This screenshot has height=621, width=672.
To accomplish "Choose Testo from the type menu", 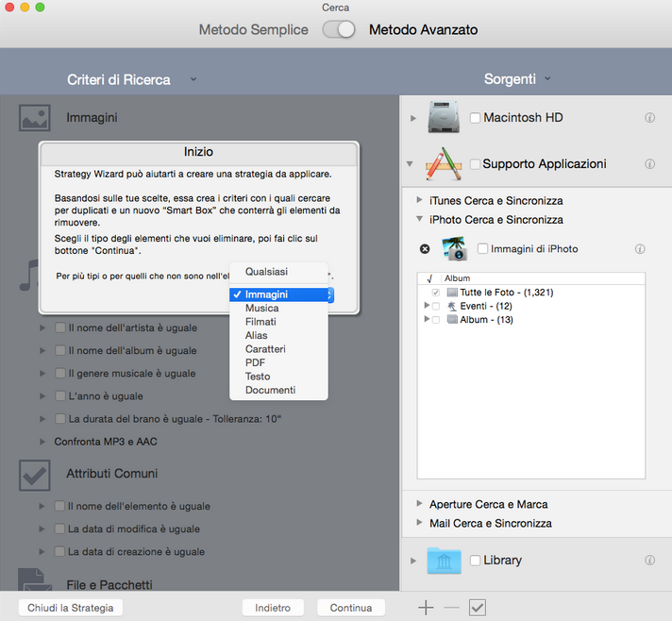I will coord(279,377).
